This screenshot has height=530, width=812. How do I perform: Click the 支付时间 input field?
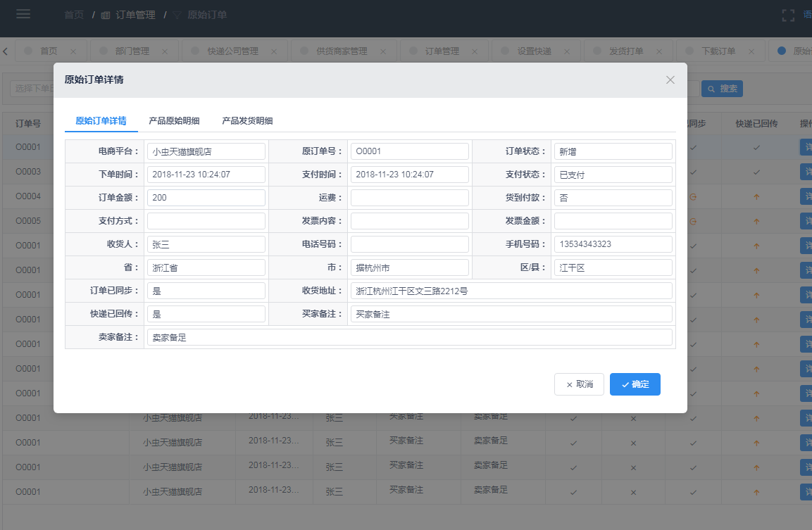[410, 175]
